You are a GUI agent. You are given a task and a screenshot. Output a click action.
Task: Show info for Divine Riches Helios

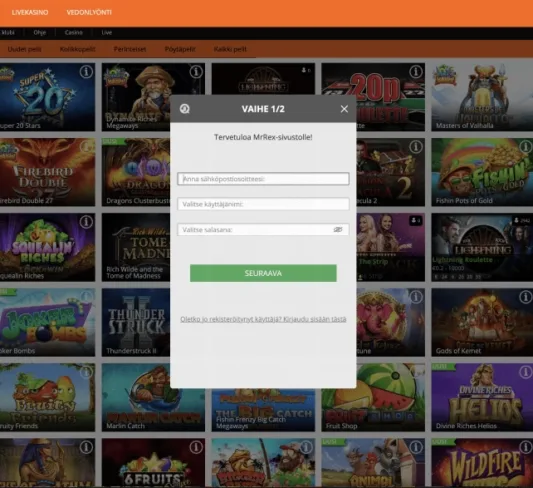click(526, 372)
